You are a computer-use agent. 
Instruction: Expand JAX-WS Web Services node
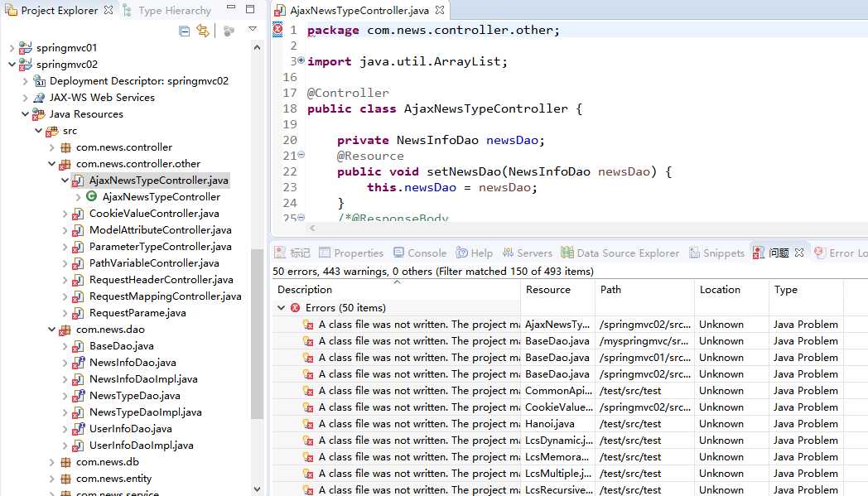point(25,98)
